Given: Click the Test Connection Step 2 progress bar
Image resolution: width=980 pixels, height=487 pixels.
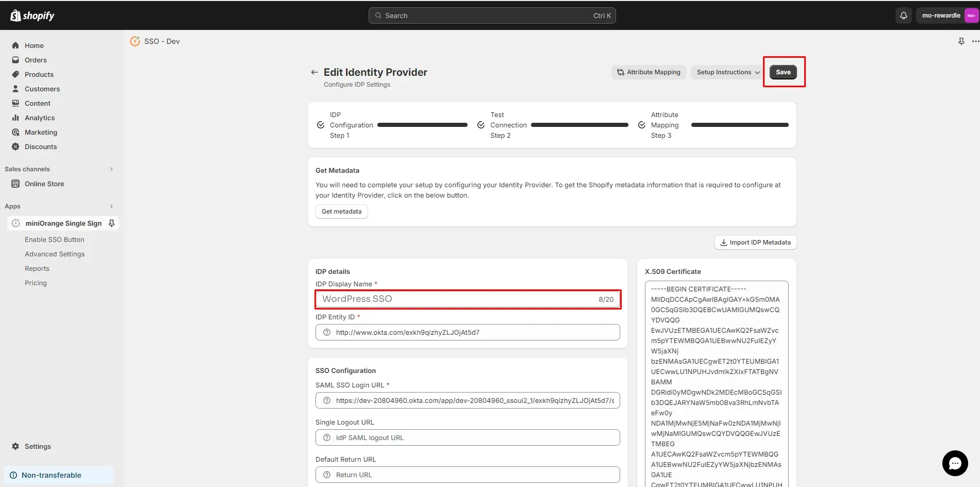Looking at the screenshot, I should pos(579,125).
